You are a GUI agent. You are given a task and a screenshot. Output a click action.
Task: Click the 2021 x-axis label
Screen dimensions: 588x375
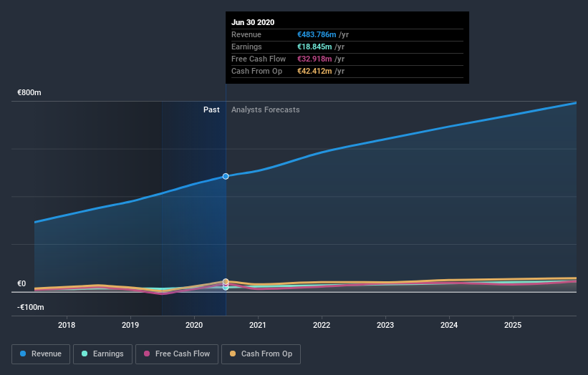coord(258,325)
